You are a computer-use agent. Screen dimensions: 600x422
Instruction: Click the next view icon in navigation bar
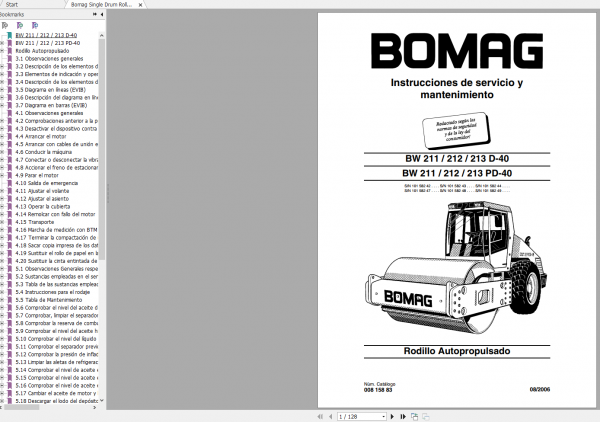(x=426, y=417)
